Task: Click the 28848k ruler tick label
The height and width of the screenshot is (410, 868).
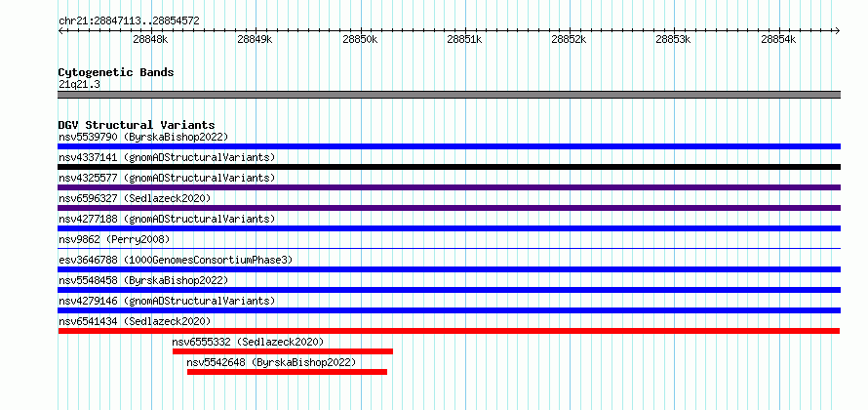Action: tap(150, 40)
